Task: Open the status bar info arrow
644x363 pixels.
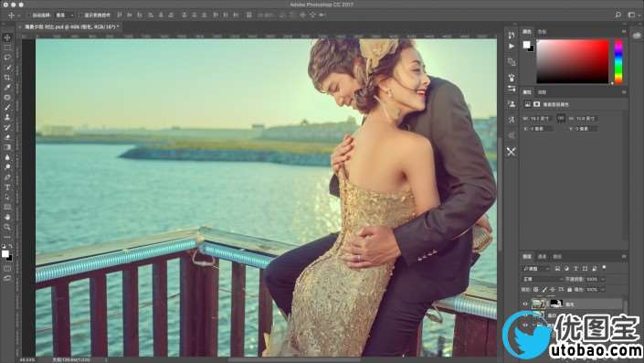Action: point(106,359)
